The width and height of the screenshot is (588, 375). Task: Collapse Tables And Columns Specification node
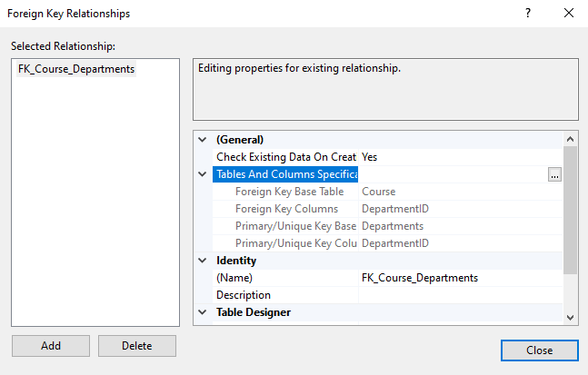pyautogui.click(x=202, y=174)
